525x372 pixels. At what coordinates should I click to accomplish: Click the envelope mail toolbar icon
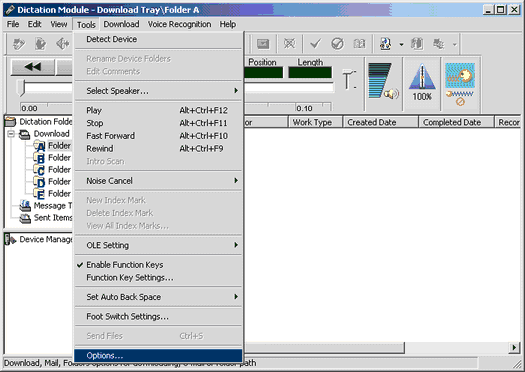pyautogui.click(x=263, y=44)
